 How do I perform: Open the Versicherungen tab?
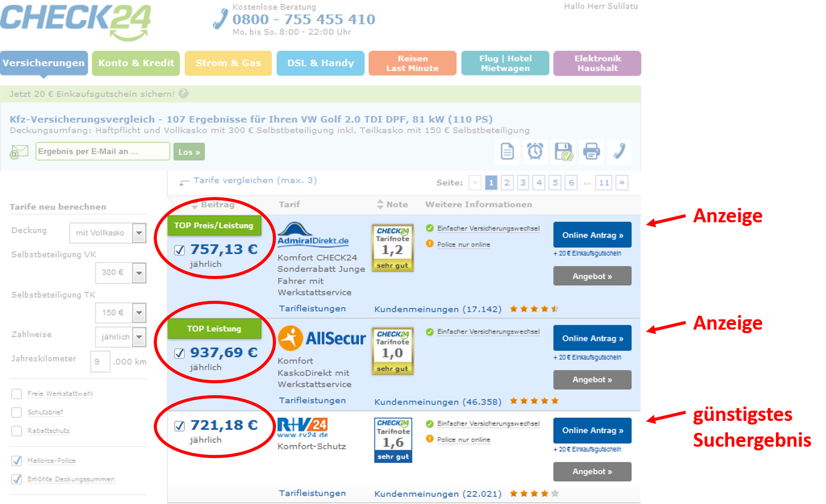pos(44,63)
